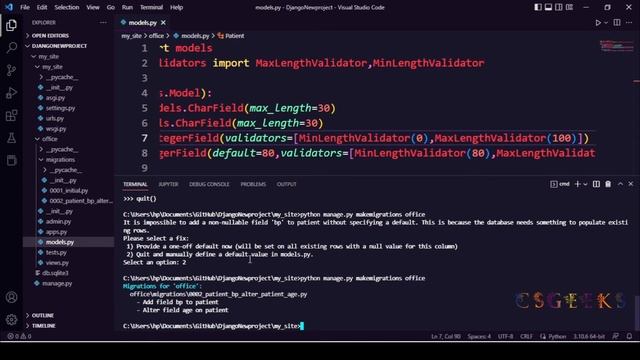Select Python 3.10.6 64-bit interpreter
Screen dimensions: 640x360
pyautogui.click(x=589, y=336)
